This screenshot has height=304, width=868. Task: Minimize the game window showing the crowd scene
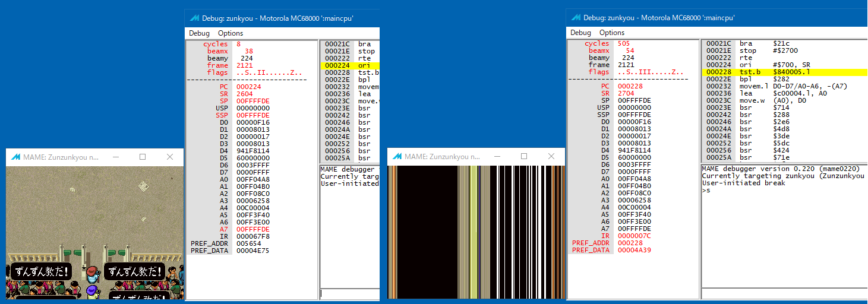(x=115, y=157)
